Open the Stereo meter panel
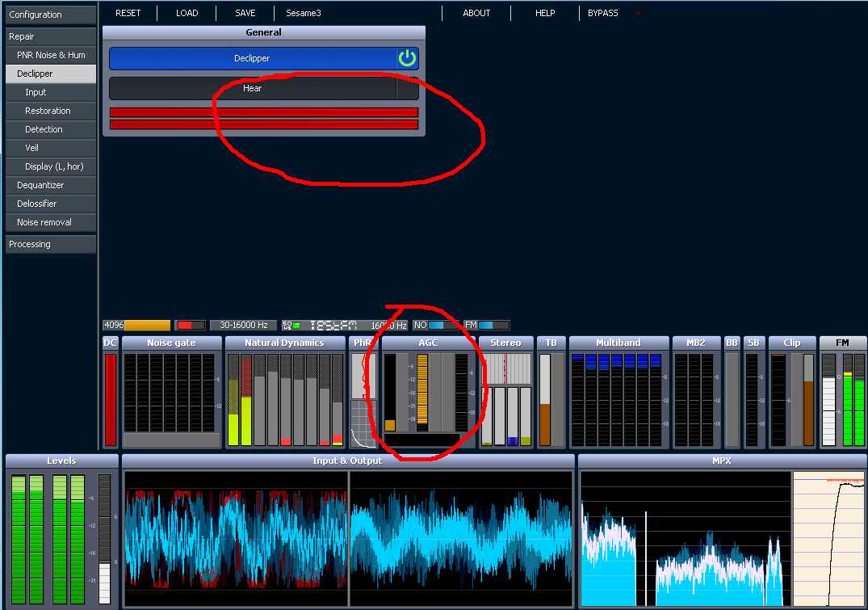This screenshot has width=868, height=610. (505, 343)
